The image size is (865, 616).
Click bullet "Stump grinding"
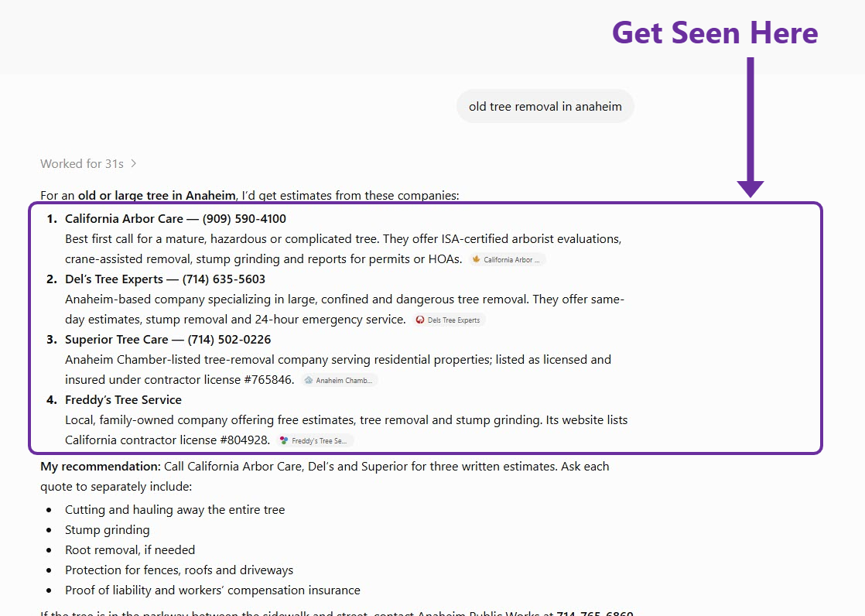[107, 530]
